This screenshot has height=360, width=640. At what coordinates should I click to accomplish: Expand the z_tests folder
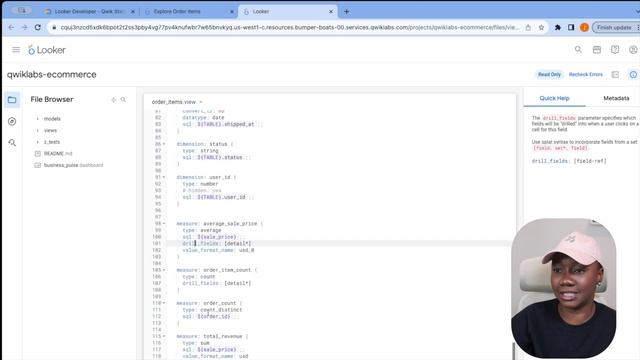(38, 142)
